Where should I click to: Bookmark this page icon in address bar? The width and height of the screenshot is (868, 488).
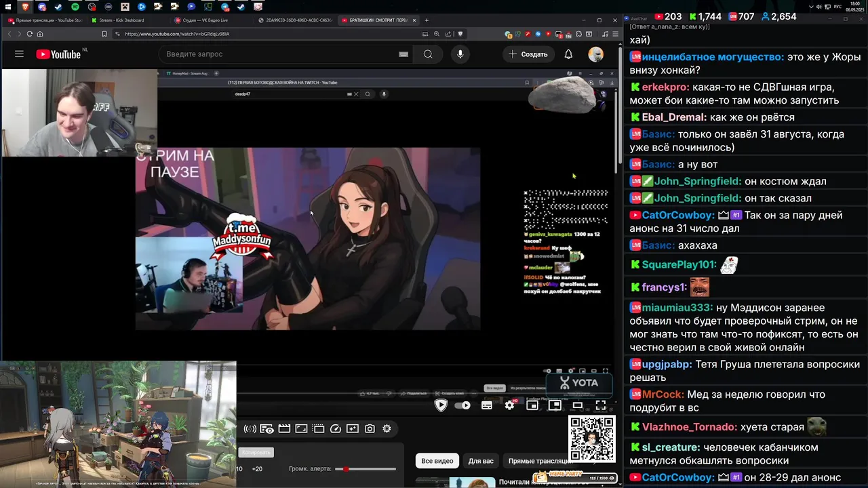pyautogui.click(x=104, y=34)
